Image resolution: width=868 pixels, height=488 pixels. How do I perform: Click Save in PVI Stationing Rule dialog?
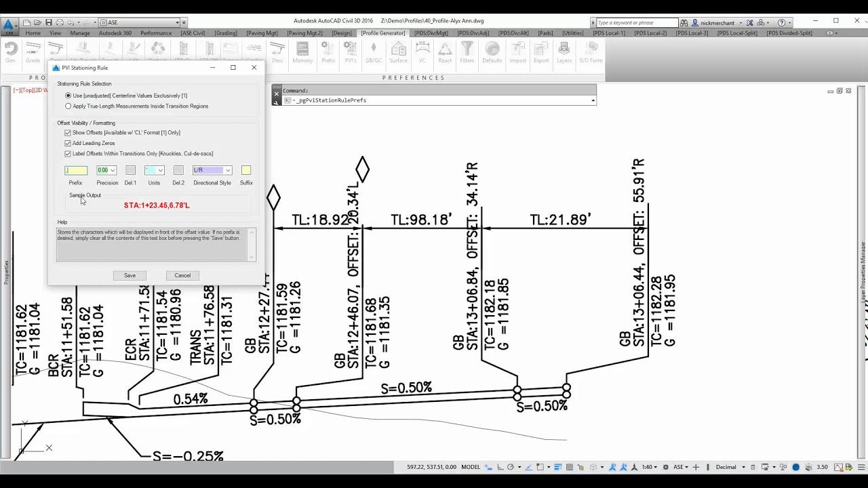click(130, 275)
